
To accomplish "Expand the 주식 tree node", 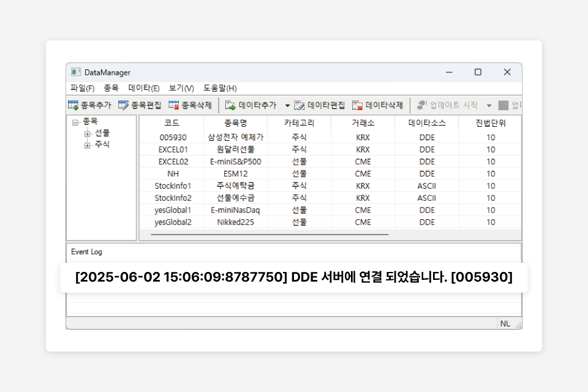I will [x=88, y=145].
